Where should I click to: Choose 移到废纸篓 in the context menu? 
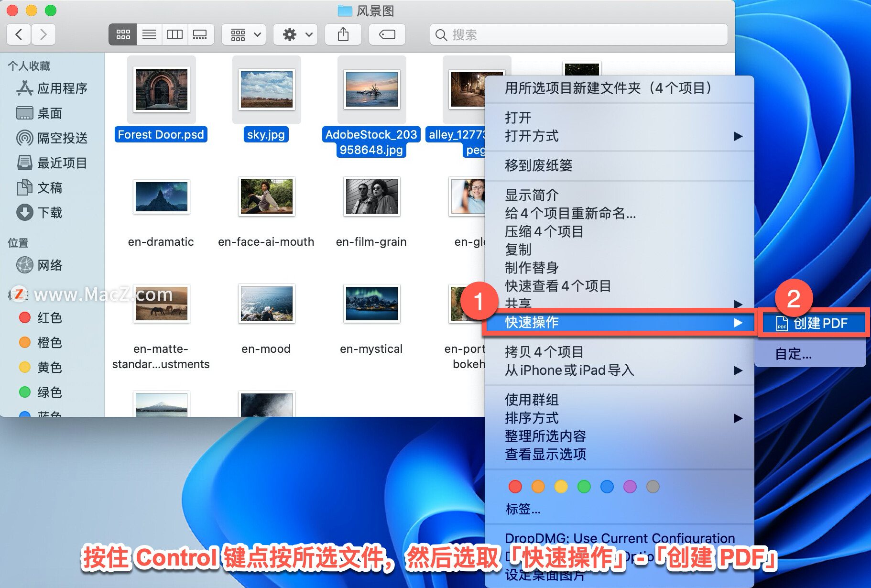click(x=620, y=166)
